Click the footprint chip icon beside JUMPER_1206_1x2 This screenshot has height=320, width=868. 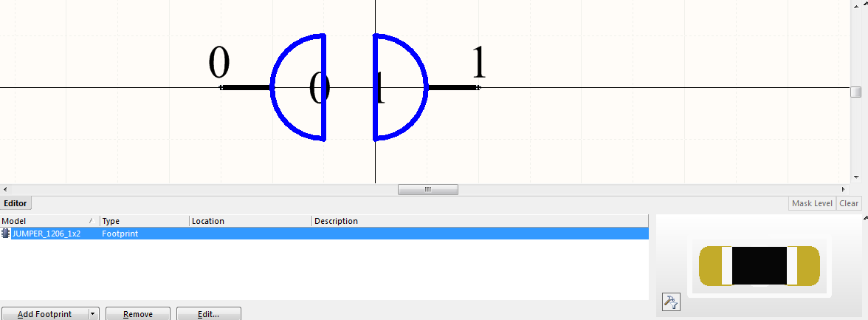click(6, 234)
